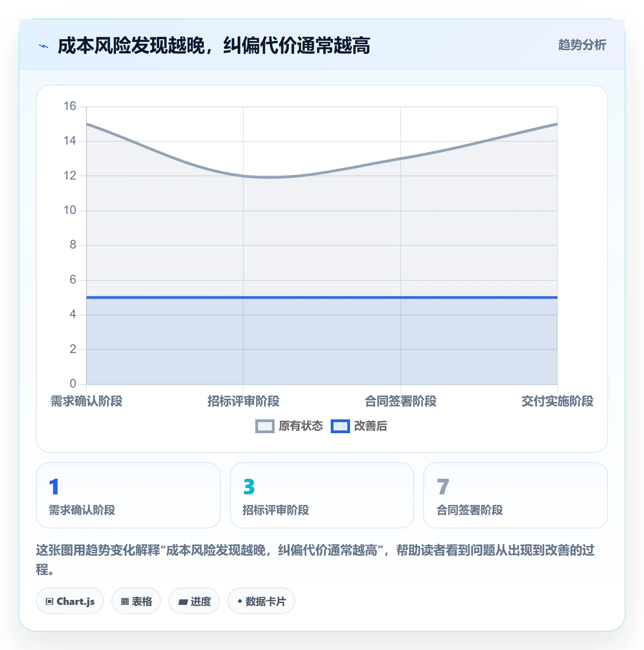The width and height of the screenshot is (644, 650).
Task: Click the 需求确认阶段 x-axis label
Action: point(86,401)
